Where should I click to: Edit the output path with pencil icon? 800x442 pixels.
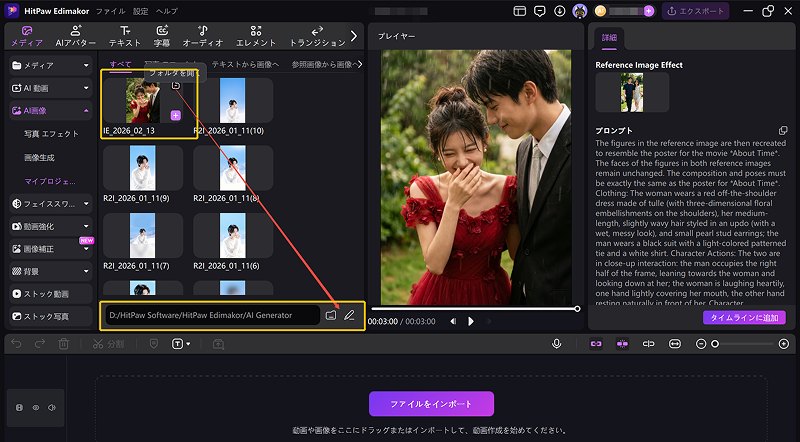[349, 315]
